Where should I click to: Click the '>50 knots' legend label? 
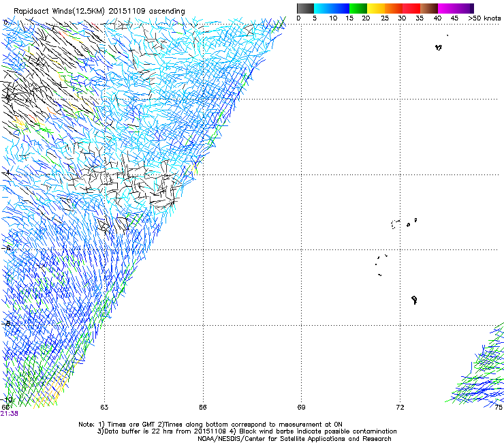(484, 18)
